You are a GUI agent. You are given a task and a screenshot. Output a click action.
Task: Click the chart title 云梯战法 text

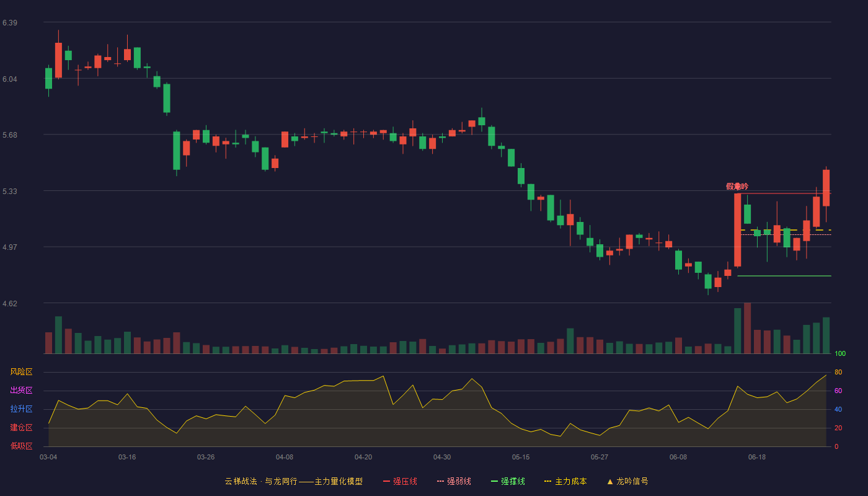pyautogui.click(x=241, y=481)
